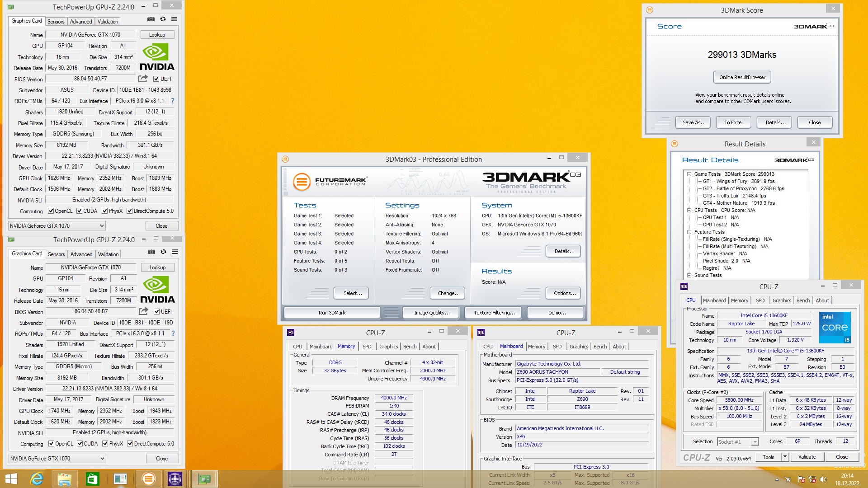Viewport: 868px width, 488px height.
Task: Click Validate button in CPU-Z
Action: coord(807,457)
